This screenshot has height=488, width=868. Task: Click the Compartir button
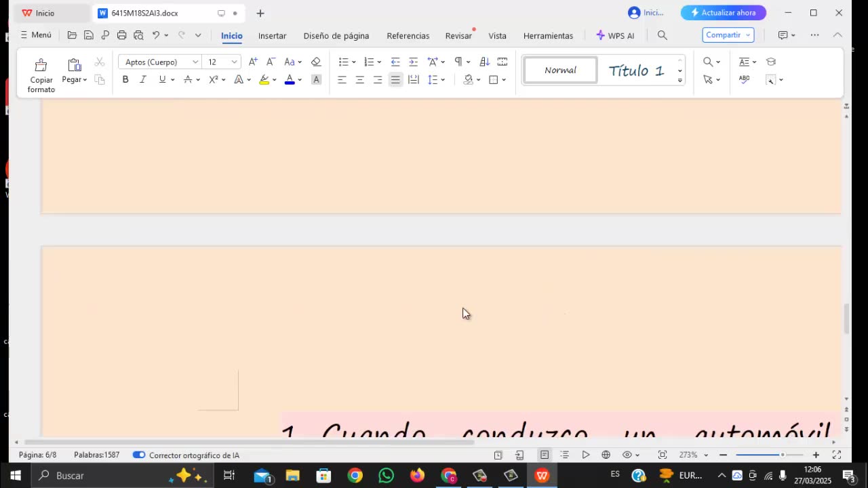coord(728,35)
